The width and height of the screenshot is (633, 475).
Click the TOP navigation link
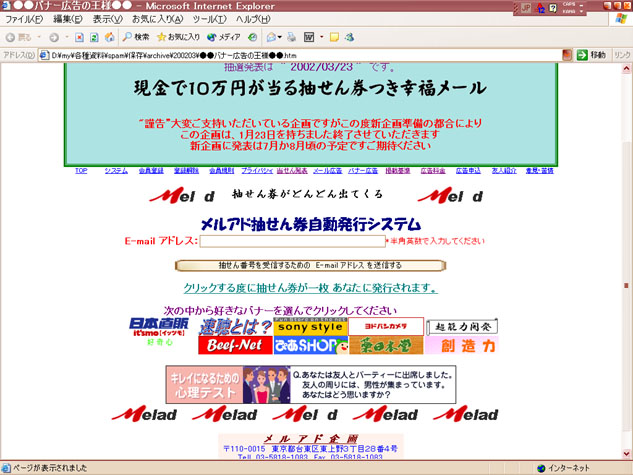pos(81,171)
